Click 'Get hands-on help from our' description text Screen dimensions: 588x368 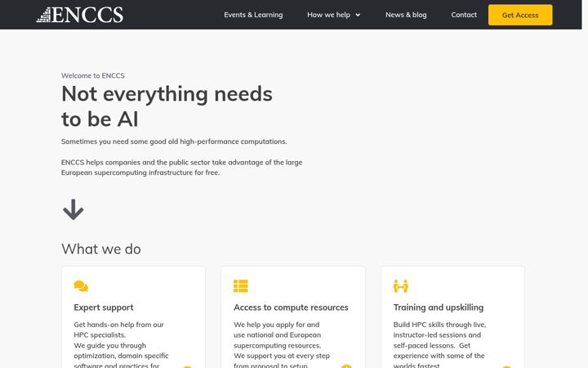pos(121,345)
